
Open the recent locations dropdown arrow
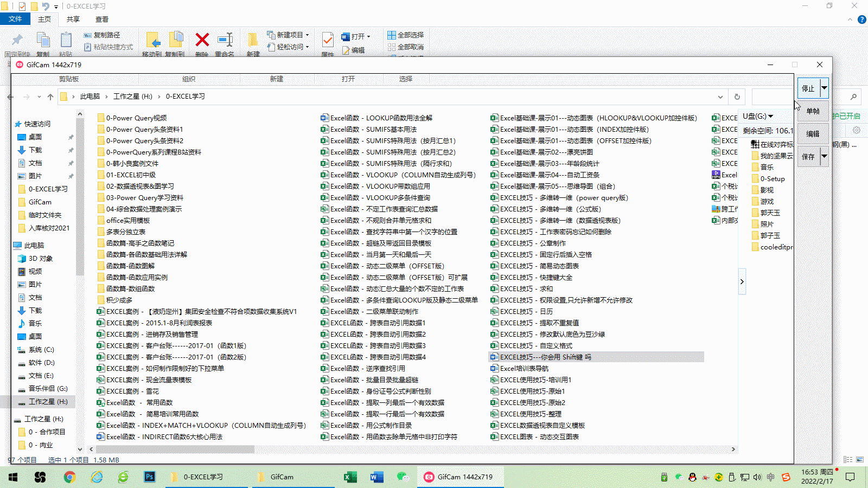click(x=39, y=97)
